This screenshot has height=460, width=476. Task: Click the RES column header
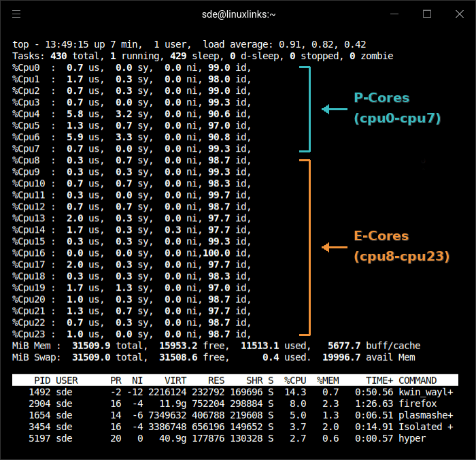(216, 380)
